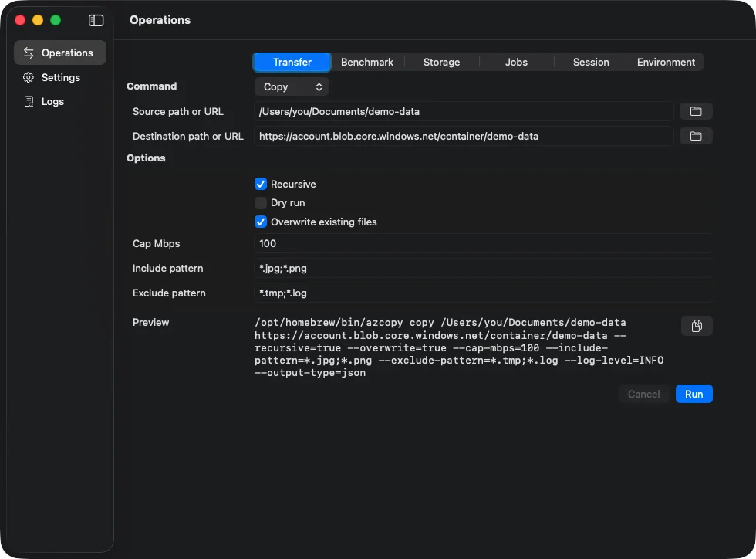The image size is (756, 559).
Task: Click the azcopy preview command text
Action: tap(459, 347)
